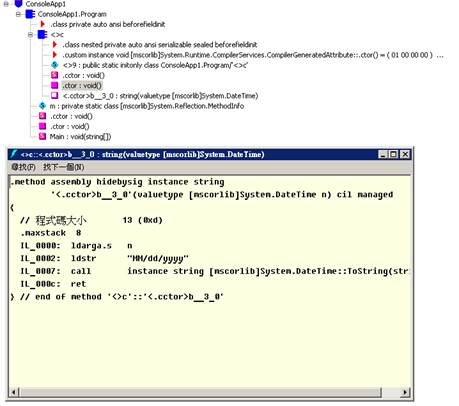
Task: Select Program '.cctor : void()' row
Action: coord(71,116)
